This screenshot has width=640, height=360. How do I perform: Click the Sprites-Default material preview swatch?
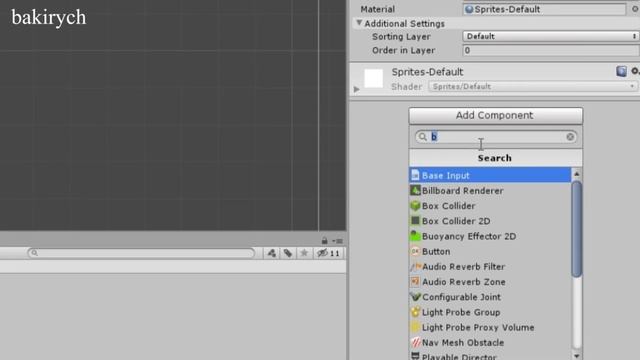tap(373, 78)
